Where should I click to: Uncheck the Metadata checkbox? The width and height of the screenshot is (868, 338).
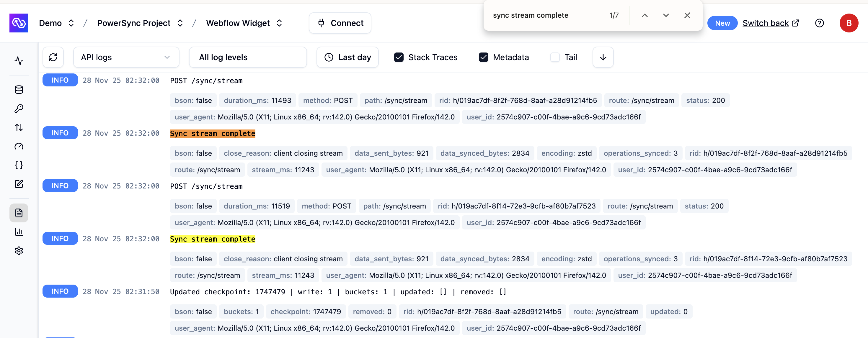[x=483, y=57]
